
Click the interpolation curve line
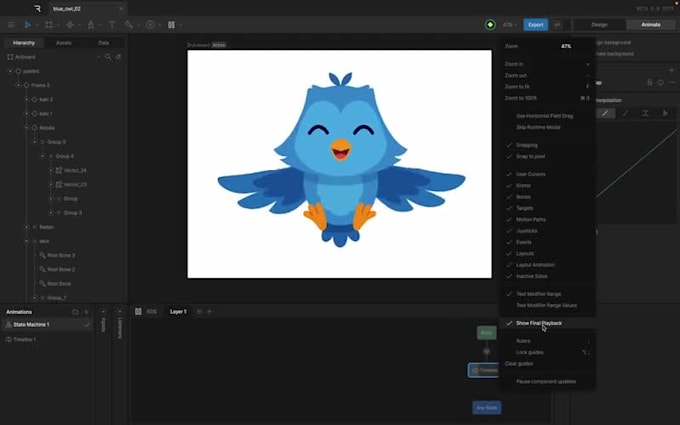[x=636, y=163]
